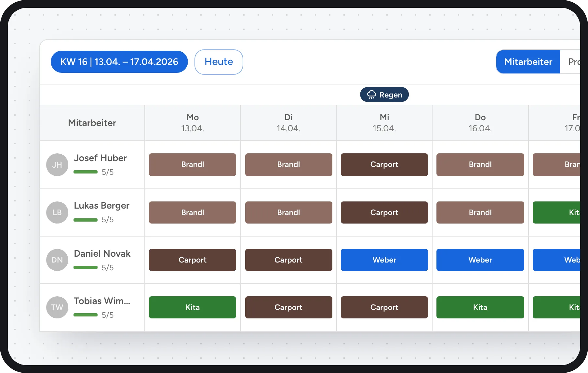
Task: Click the Mitarbeiter column header
Action: [x=92, y=123]
